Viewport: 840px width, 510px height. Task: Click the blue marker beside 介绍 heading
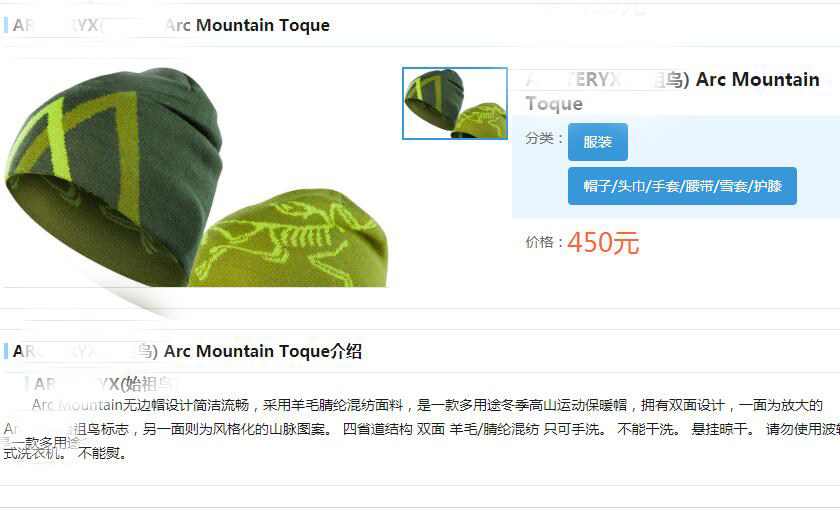[5, 351]
